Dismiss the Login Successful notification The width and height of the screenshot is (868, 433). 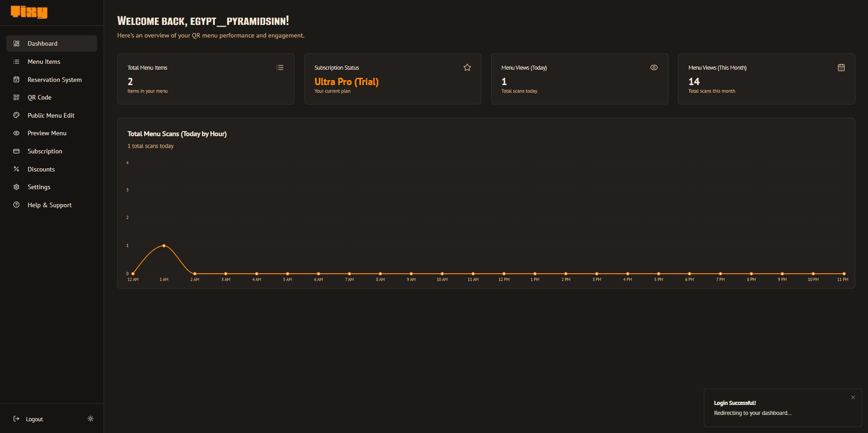coord(853,397)
